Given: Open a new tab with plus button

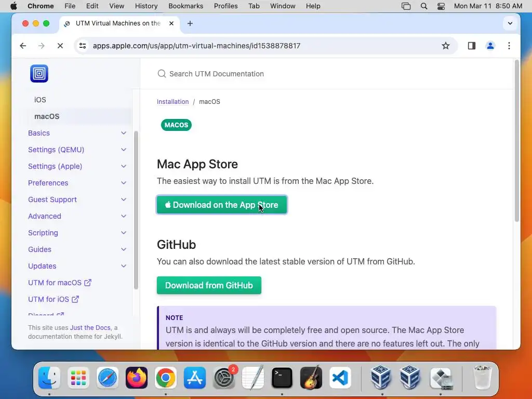Looking at the screenshot, I should pyautogui.click(x=190, y=23).
